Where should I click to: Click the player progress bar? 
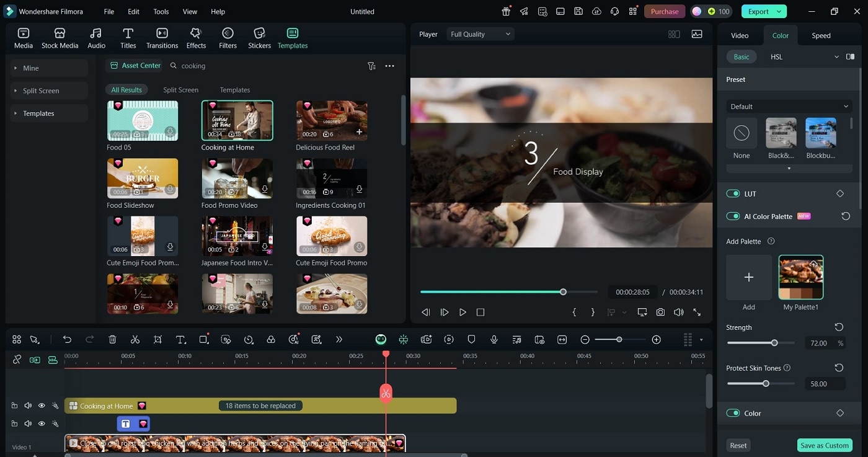[x=509, y=291]
